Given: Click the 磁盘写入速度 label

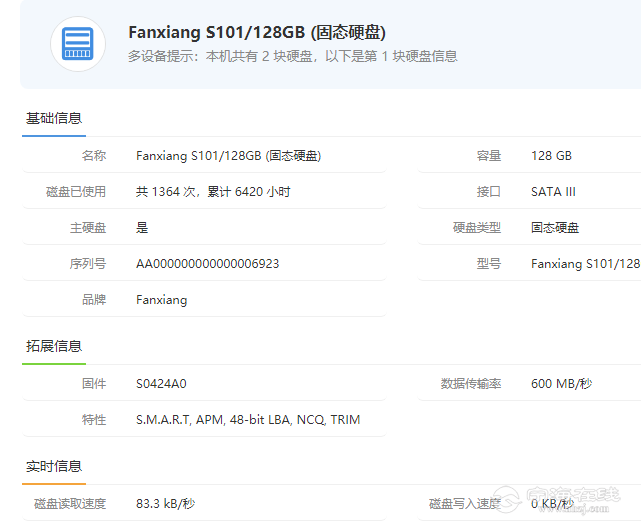Looking at the screenshot, I should [x=465, y=504].
